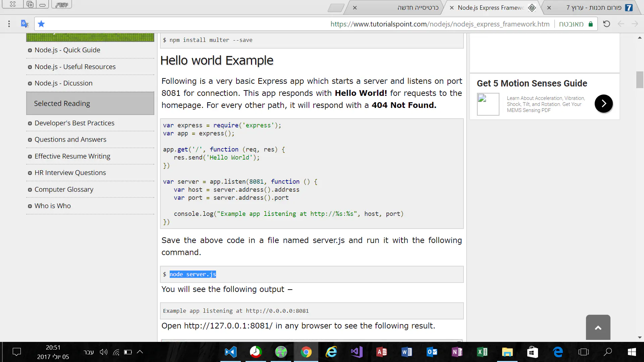Toggle the keyboard language indicator

click(x=89, y=352)
